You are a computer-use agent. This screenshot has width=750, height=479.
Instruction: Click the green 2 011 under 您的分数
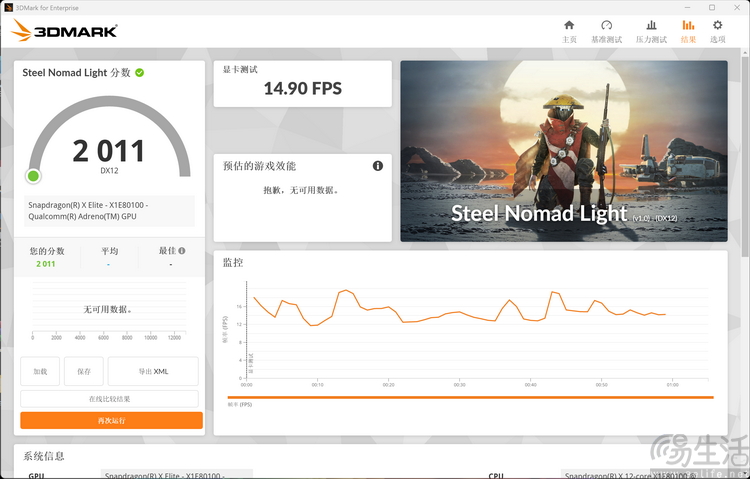[x=46, y=264]
